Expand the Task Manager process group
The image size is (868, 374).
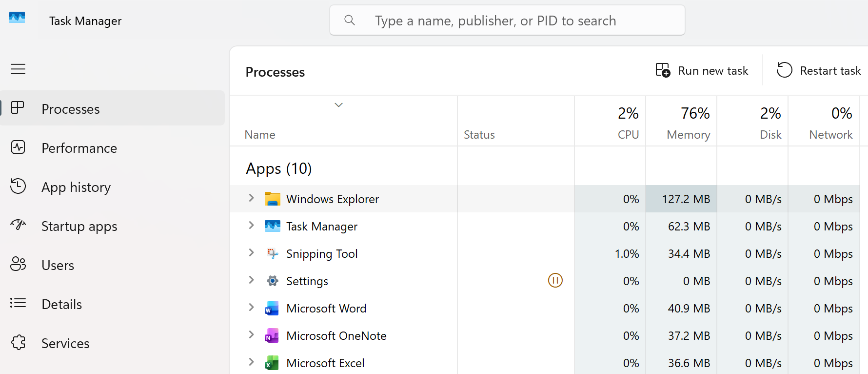pyautogui.click(x=251, y=225)
